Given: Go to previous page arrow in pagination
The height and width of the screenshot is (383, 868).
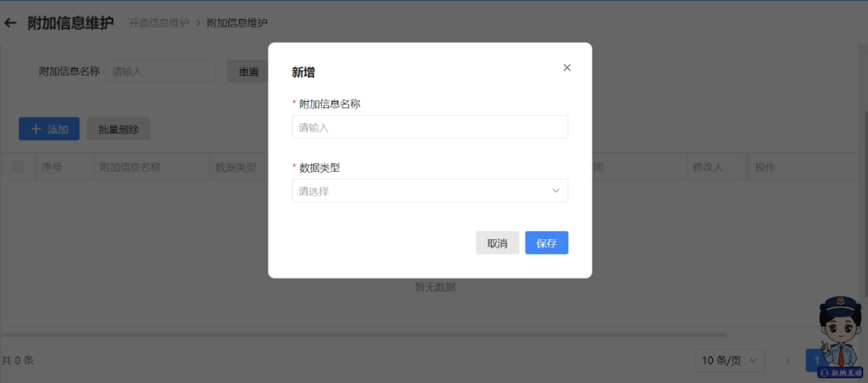Looking at the screenshot, I should 788,361.
